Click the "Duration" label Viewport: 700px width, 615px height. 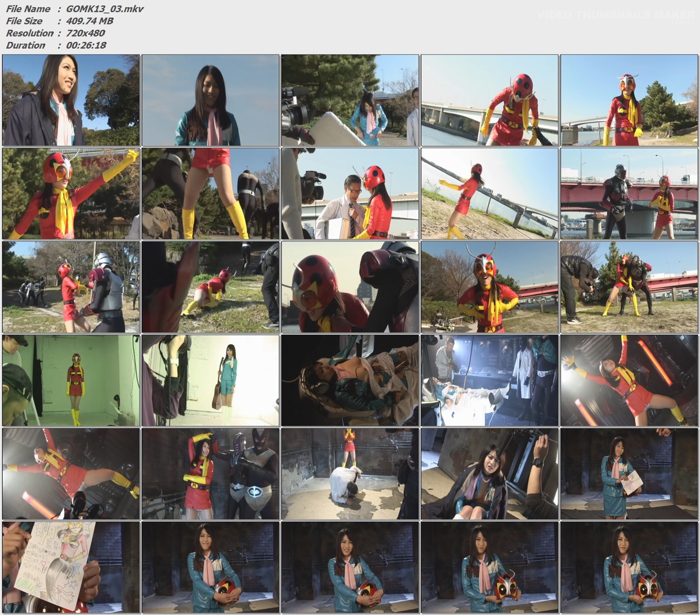tap(26, 45)
